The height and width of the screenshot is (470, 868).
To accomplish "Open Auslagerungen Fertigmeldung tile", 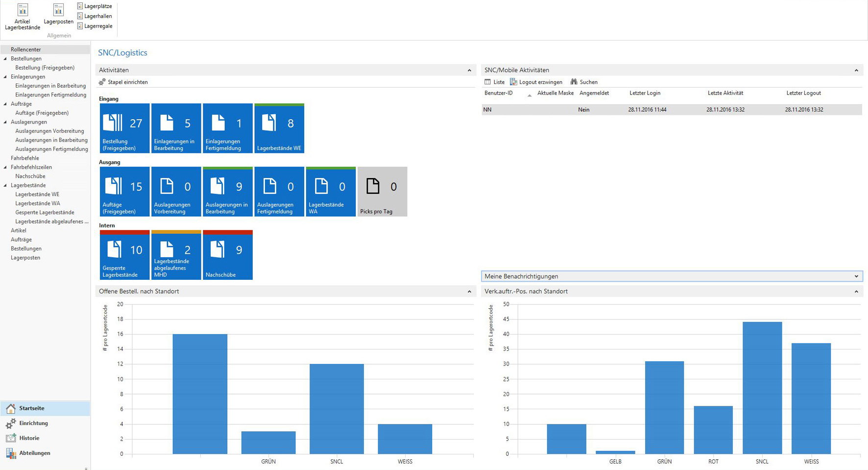I will [x=279, y=192].
